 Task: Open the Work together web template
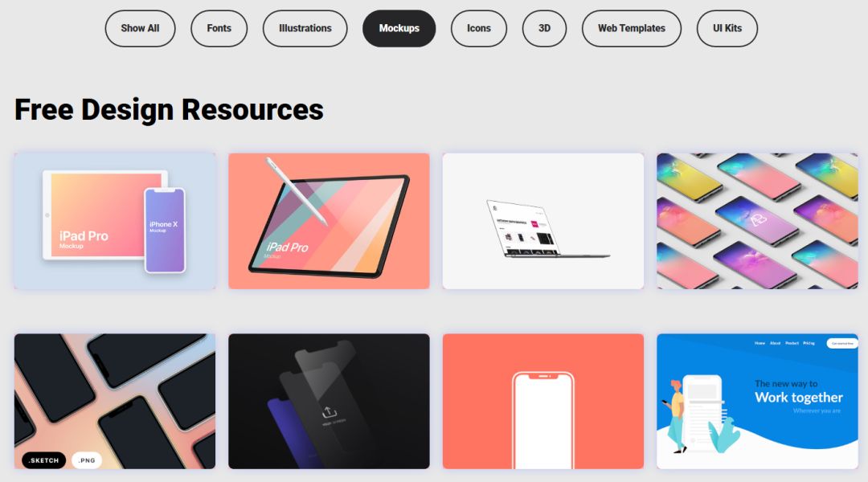point(757,401)
